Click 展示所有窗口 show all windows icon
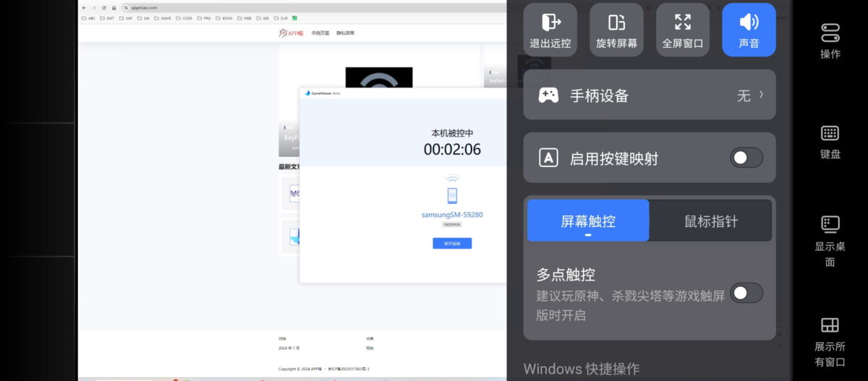The height and width of the screenshot is (381, 868). (x=830, y=341)
